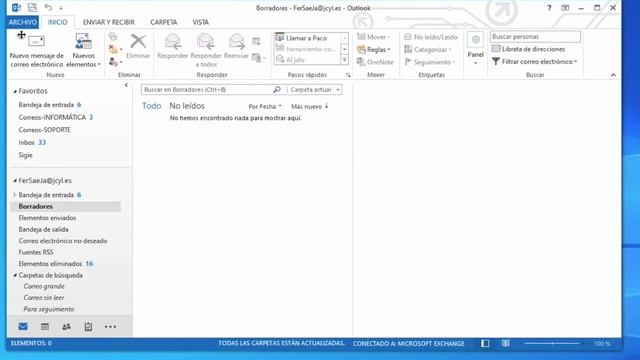
Task: Select the Llamar a Paco quick step
Action: [x=307, y=38]
